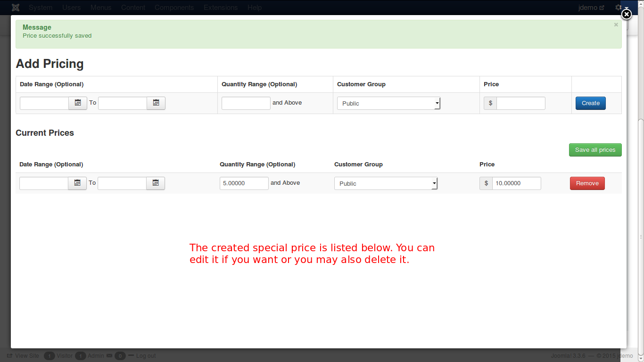Open calendar for Current Prices start date

click(77, 183)
